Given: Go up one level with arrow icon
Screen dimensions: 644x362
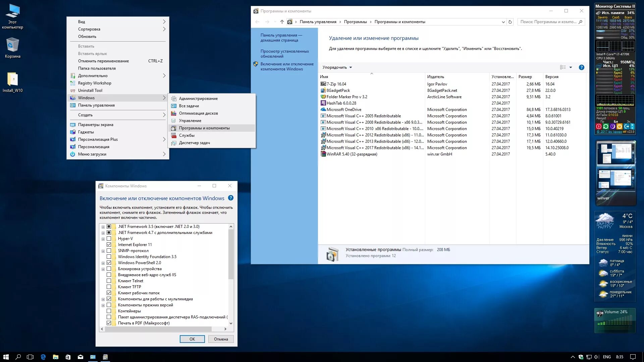Looking at the screenshot, I should pos(282,22).
